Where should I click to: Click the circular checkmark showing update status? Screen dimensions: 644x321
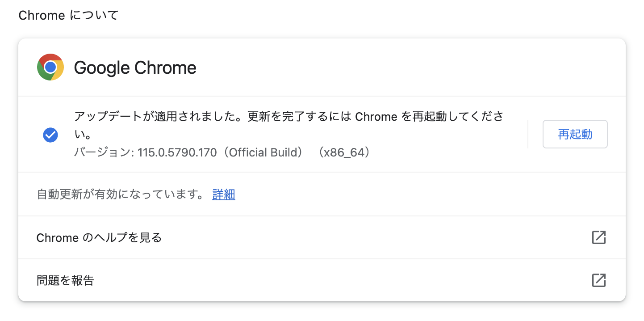(x=50, y=135)
